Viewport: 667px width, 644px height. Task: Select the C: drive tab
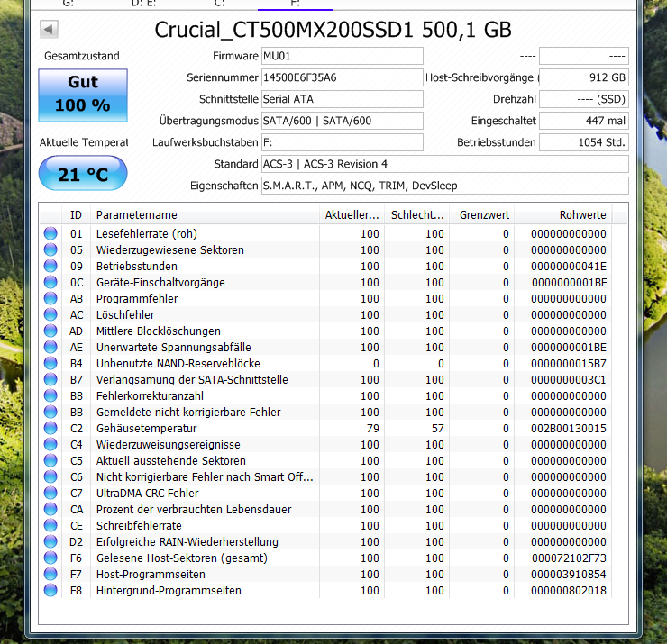tap(219, 4)
